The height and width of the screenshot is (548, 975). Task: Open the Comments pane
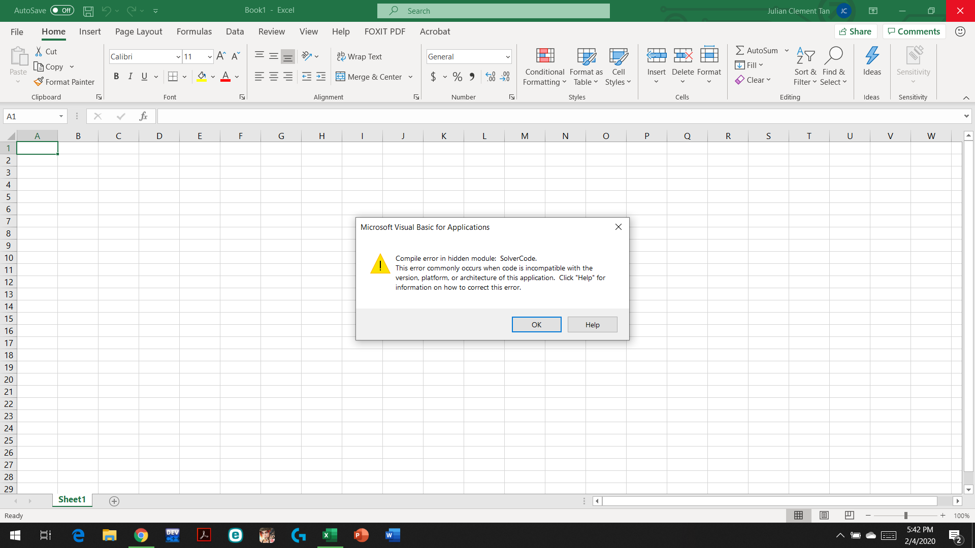pyautogui.click(x=913, y=32)
